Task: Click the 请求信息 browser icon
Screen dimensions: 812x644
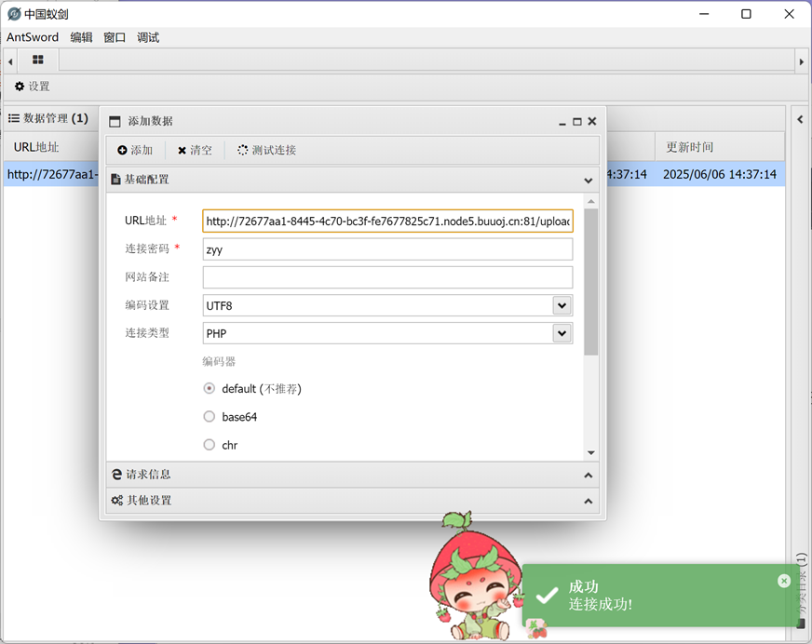Action: coord(117,475)
